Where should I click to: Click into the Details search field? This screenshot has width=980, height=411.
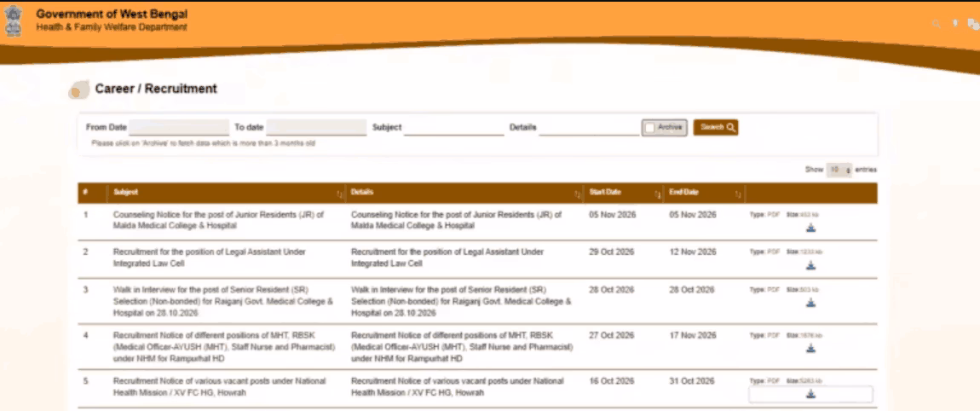coord(589,128)
